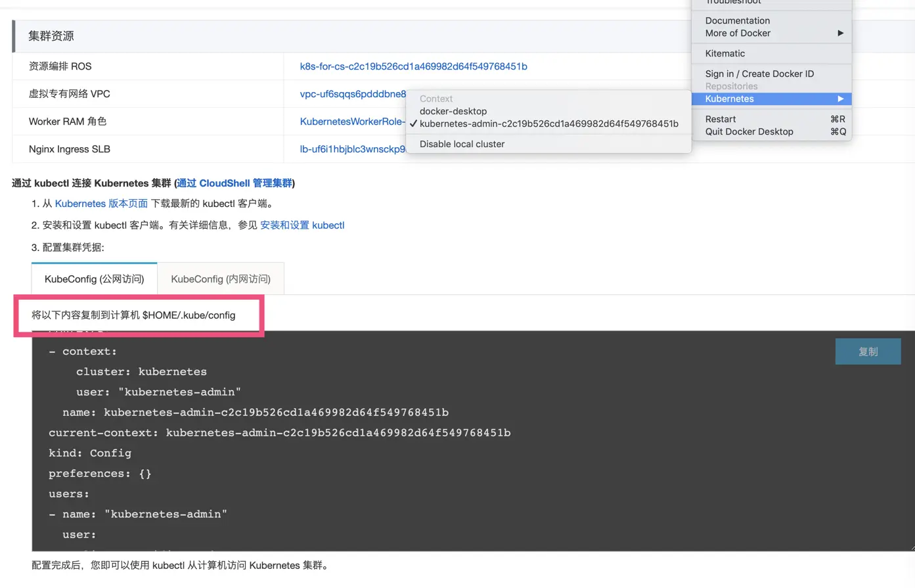Click the 'user: "kubernetes-admin"' context line

(158, 392)
